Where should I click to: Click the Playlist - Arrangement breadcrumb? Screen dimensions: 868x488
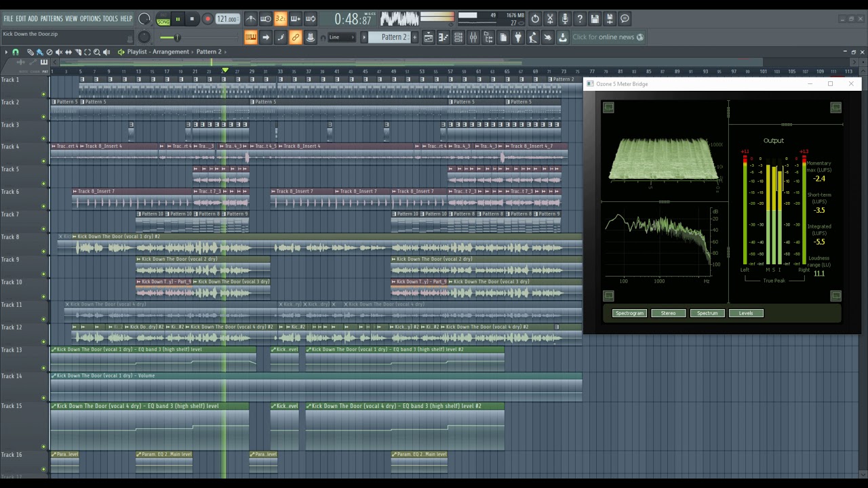(x=158, y=52)
